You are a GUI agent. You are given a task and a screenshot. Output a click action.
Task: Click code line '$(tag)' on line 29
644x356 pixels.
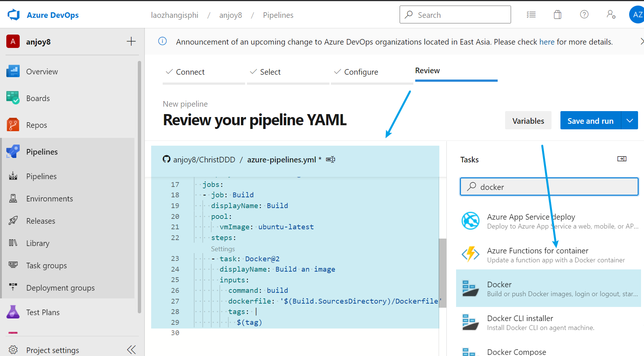click(250, 322)
